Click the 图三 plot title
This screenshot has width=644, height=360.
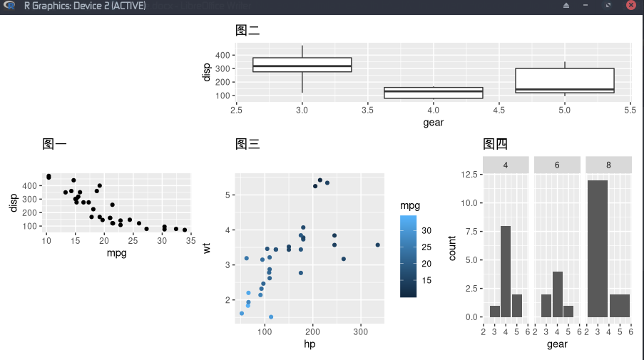click(247, 144)
